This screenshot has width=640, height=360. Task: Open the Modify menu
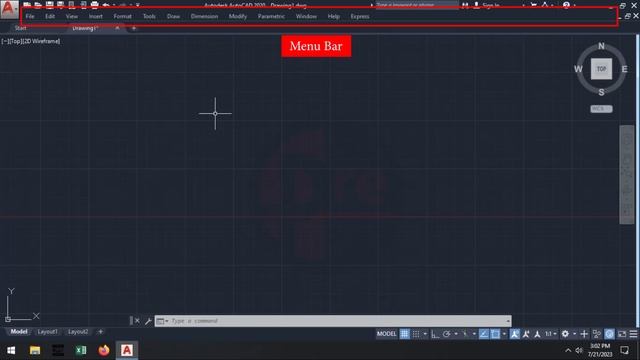[238, 16]
